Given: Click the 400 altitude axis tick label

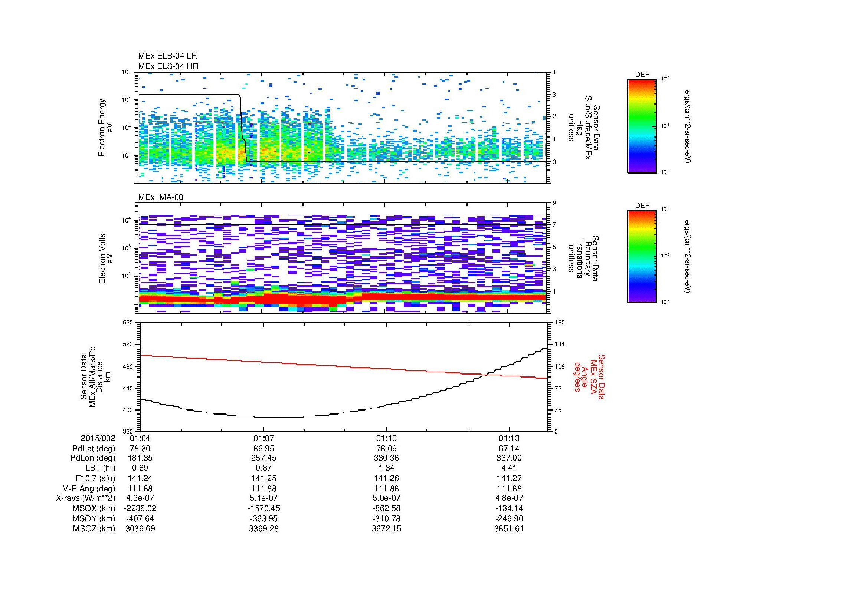Looking at the screenshot, I should click(128, 410).
